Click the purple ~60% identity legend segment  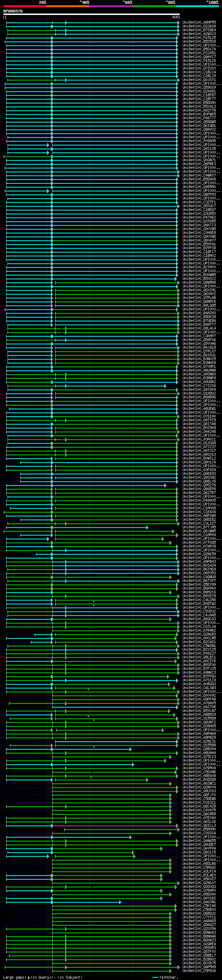click(x=111, y=6)
